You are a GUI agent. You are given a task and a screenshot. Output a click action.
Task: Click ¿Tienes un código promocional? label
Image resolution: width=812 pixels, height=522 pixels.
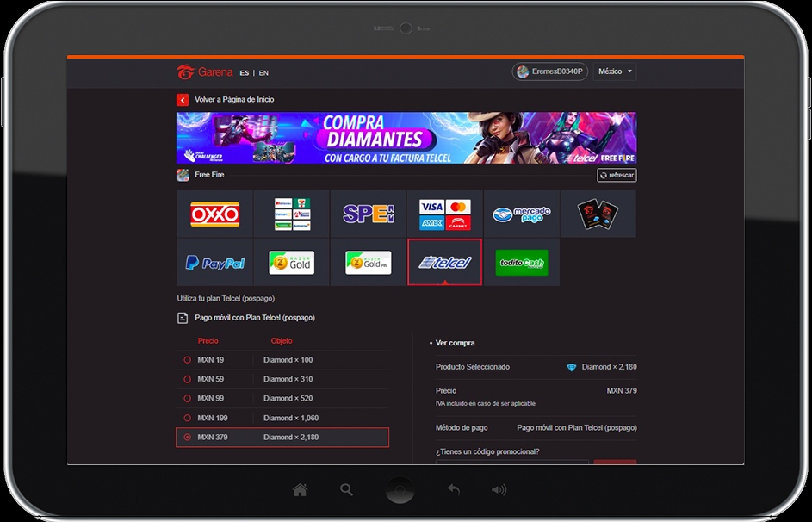pos(487,451)
